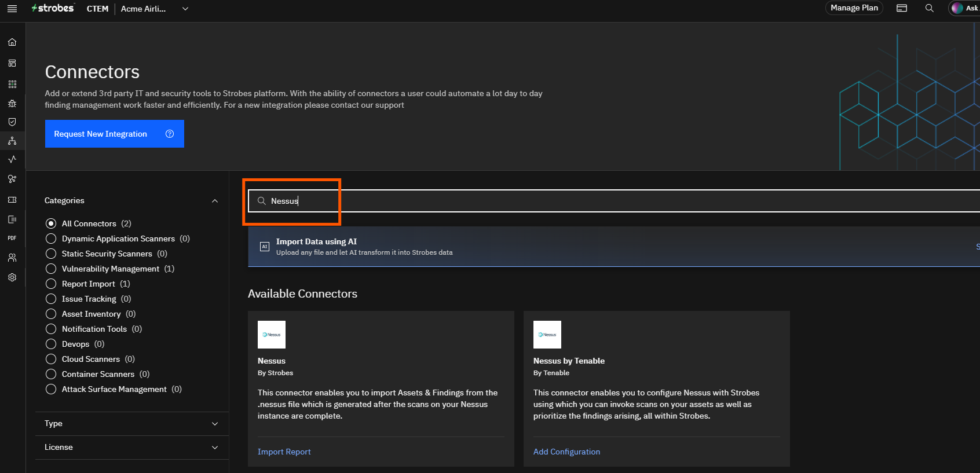The image size is (980, 473).
Task: Open the shield check sidebar icon
Action: (12, 122)
